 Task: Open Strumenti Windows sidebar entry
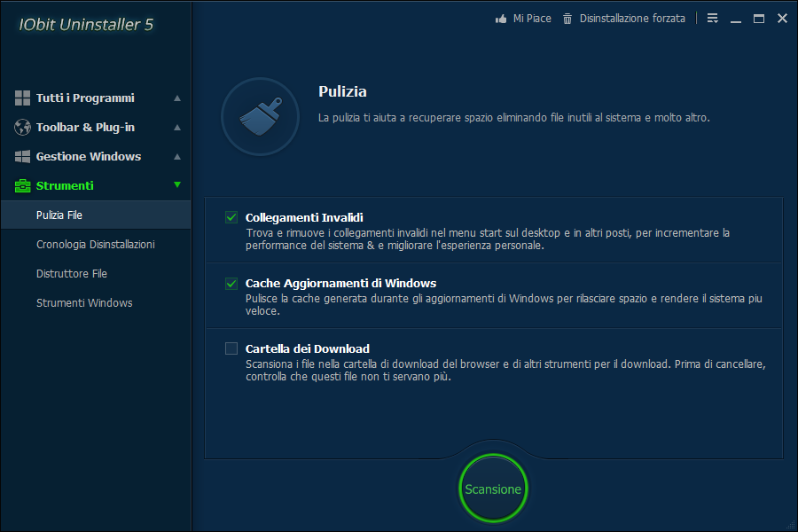click(84, 302)
